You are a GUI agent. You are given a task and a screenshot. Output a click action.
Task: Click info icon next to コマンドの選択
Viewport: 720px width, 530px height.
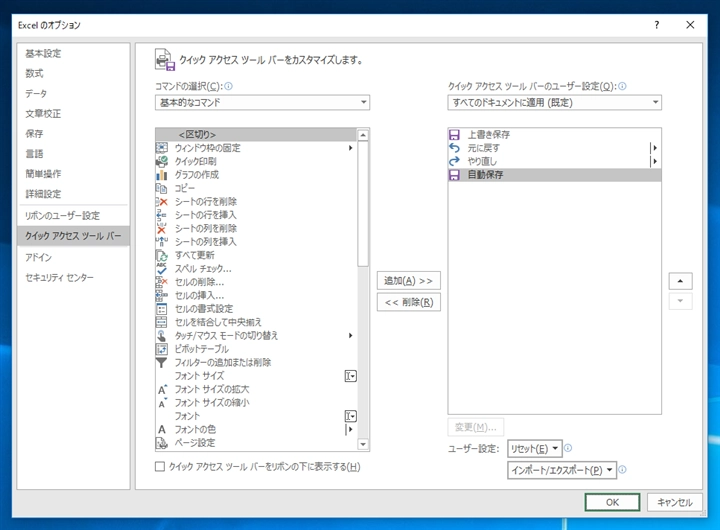(228, 86)
